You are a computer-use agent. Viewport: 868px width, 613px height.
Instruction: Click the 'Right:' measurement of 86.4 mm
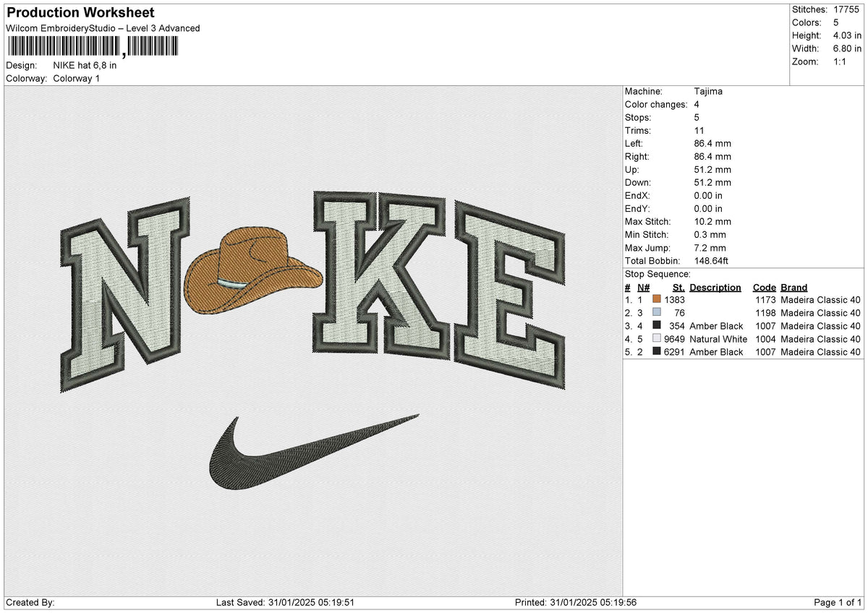712,156
